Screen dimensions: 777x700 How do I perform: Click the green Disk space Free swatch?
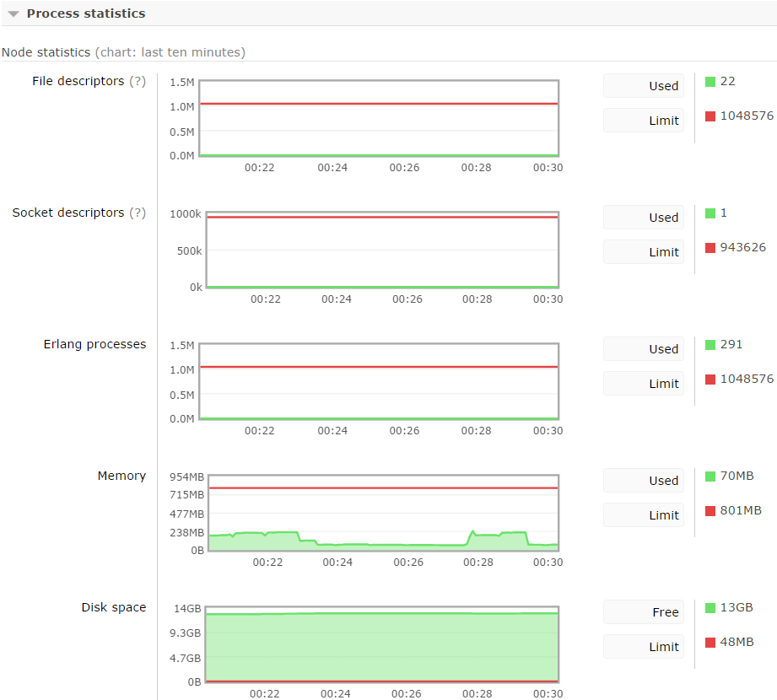(x=710, y=608)
